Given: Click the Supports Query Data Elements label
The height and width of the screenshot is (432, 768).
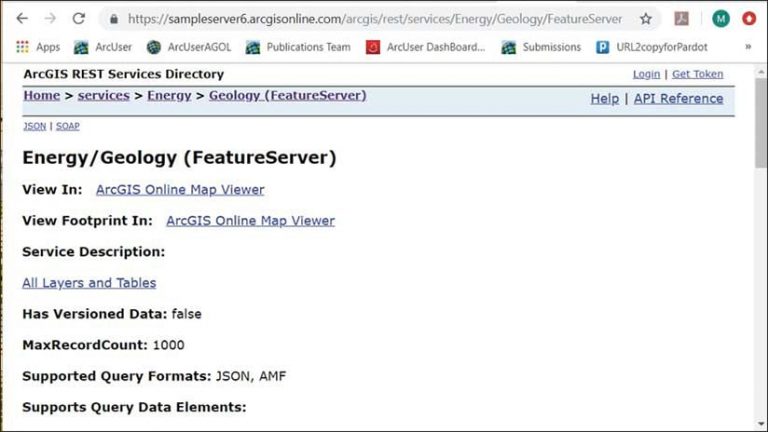Looking at the screenshot, I should [x=134, y=407].
